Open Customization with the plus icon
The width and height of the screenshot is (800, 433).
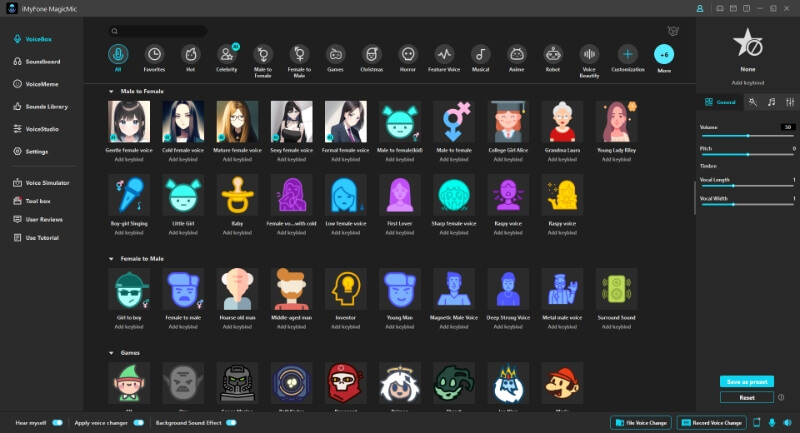(628, 54)
